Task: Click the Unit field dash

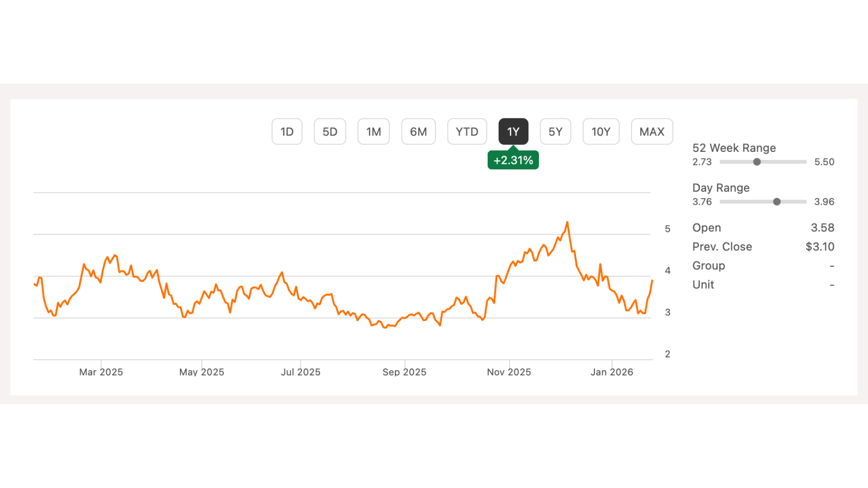Action: point(832,285)
